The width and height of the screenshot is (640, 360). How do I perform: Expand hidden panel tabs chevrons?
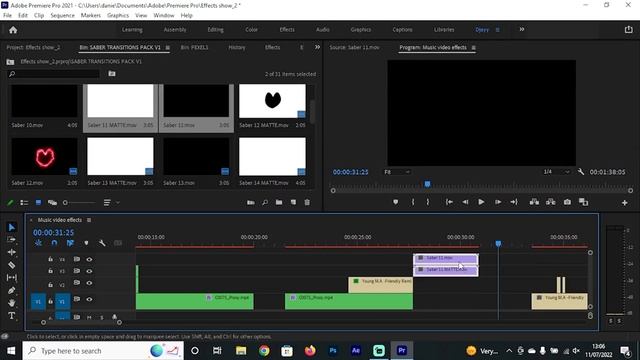317,47
